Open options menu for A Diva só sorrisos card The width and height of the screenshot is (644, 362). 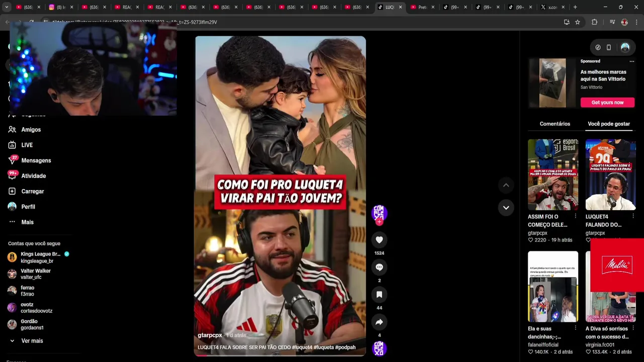point(633,328)
